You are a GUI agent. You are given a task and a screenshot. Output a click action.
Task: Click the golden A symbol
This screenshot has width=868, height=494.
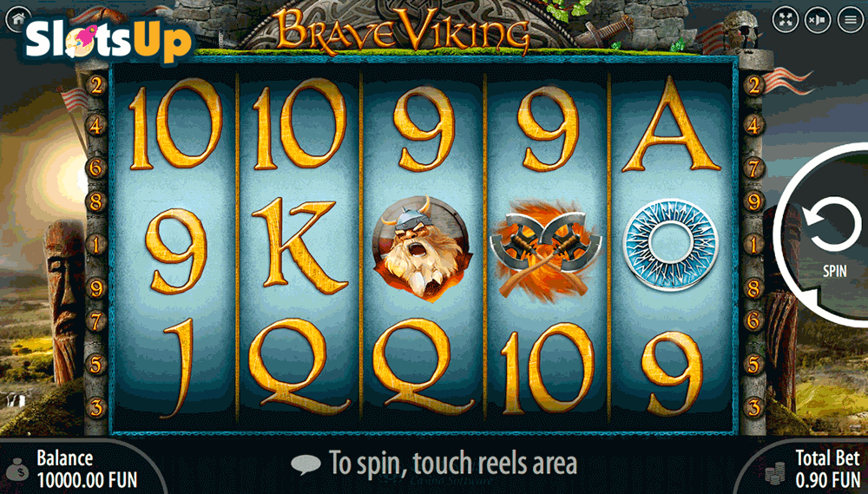point(671,124)
